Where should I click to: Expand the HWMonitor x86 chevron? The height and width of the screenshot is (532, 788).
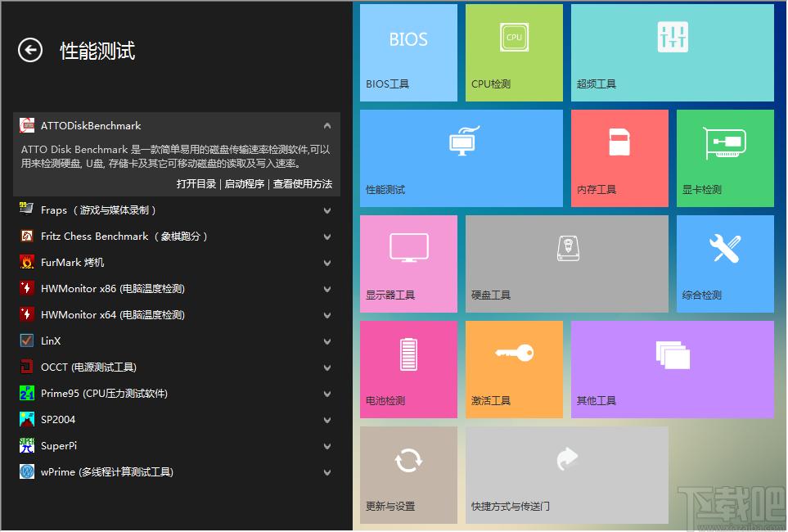point(327,289)
